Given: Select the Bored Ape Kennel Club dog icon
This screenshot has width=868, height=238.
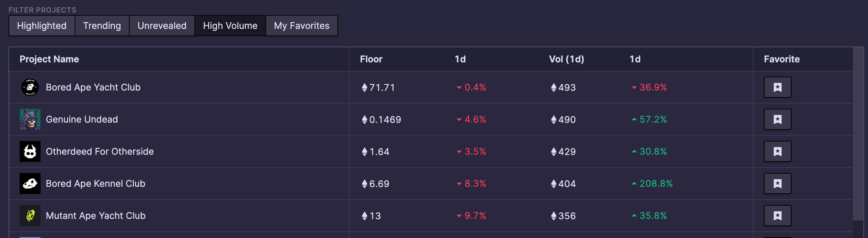Looking at the screenshot, I should [x=30, y=184].
